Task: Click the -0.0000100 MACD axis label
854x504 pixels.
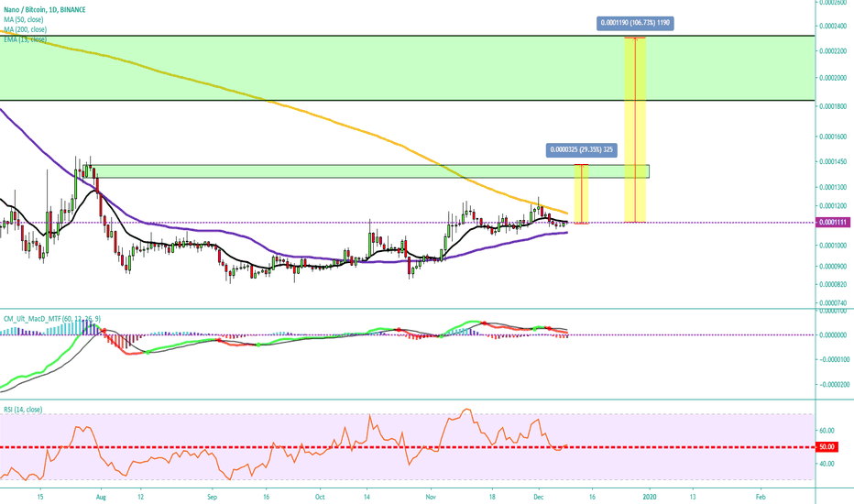Action: [x=833, y=359]
